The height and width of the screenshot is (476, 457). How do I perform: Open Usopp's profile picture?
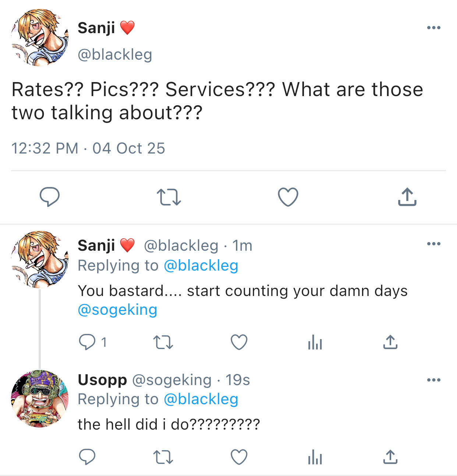40,399
